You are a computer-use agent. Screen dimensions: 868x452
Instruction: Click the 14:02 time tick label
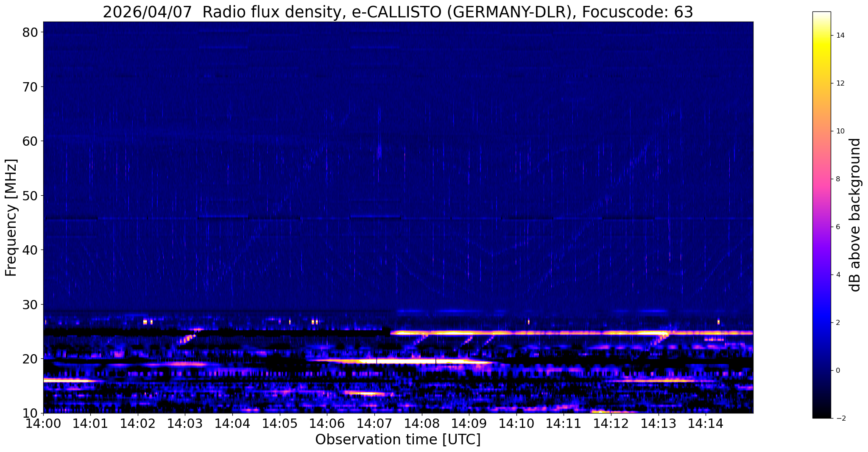click(x=138, y=423)
